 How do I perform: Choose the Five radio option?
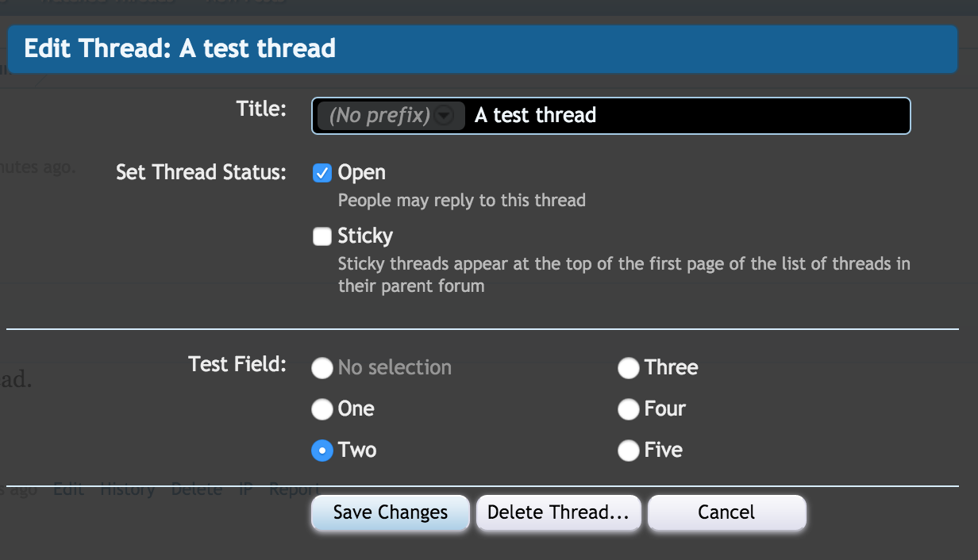point(628,451)
